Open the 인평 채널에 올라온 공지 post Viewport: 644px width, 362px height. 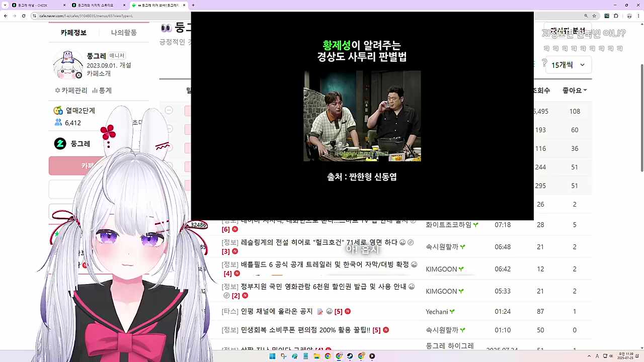277,312
